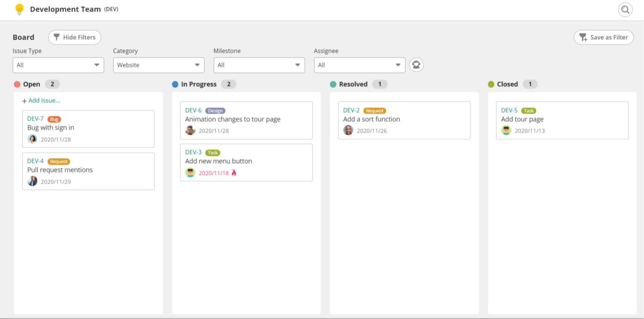644x319 pixels.
Task: Click 'Animation changes to tour page' title
Action: point(233,119)
